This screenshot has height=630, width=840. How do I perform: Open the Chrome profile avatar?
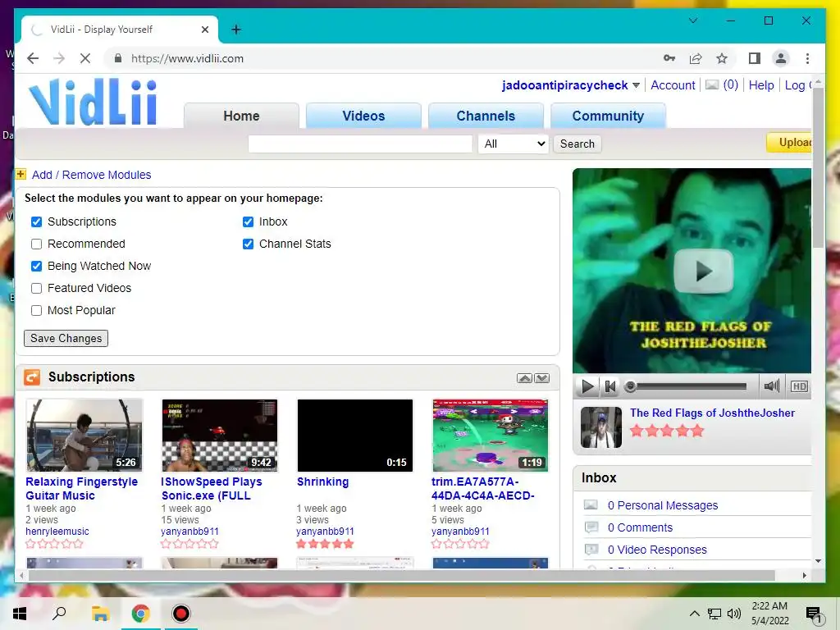click(781, 58)
